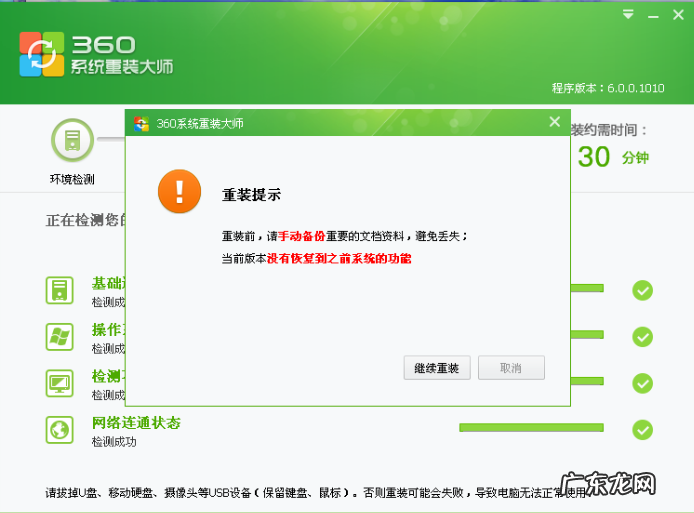The width and height of the screenshot is (694, 513).
Task: Click the 30 分钟 time estimate
Action: 613,157
